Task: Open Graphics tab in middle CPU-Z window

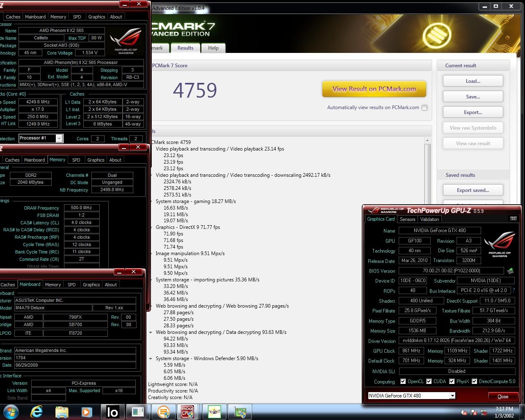Action: (x=96, y=160)
